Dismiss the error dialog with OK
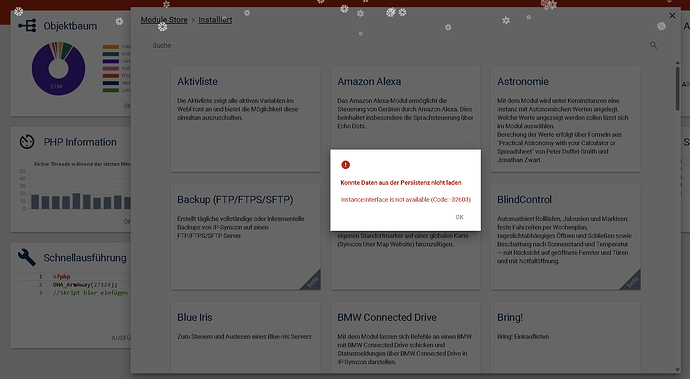 pyautogui.click(x=459, y=217)
